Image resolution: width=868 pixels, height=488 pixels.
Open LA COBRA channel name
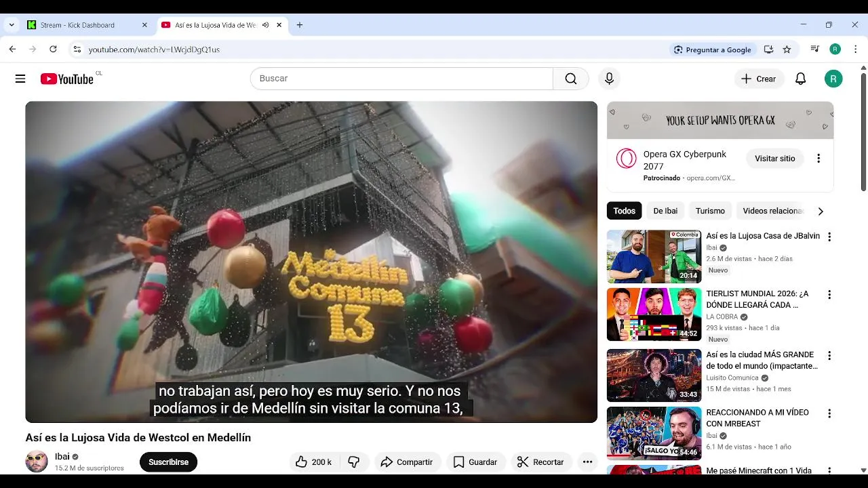pyautogui.click(x=722, y=317)
